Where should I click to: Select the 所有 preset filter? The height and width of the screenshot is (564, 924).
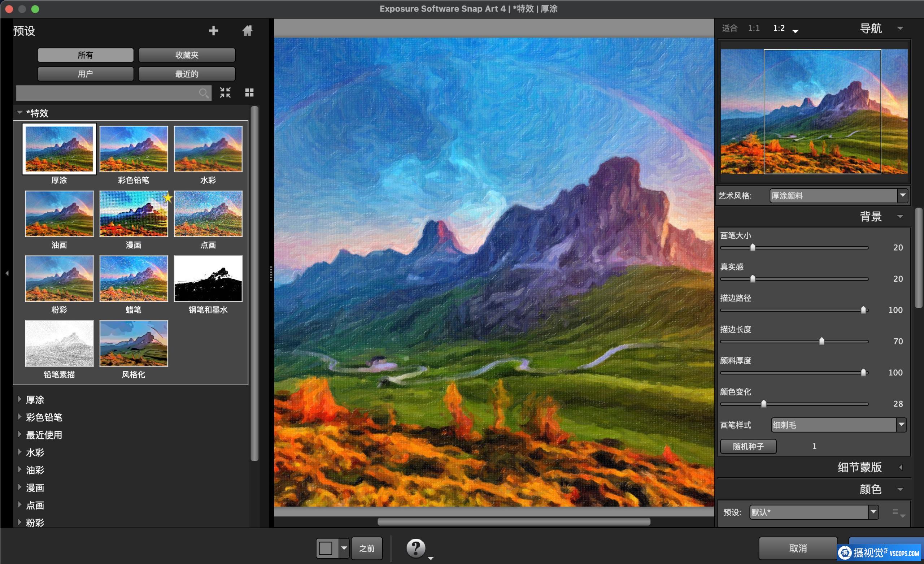click(86, 55)
